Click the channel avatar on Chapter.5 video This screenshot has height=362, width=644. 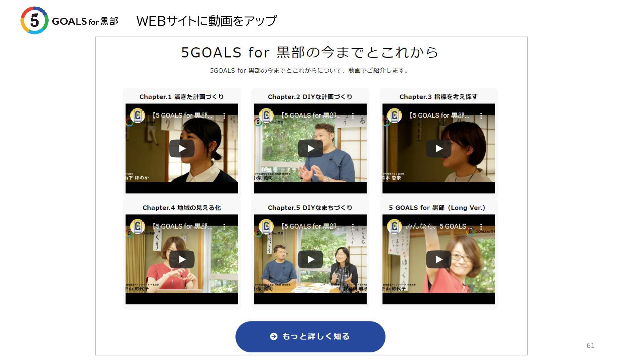266,227
